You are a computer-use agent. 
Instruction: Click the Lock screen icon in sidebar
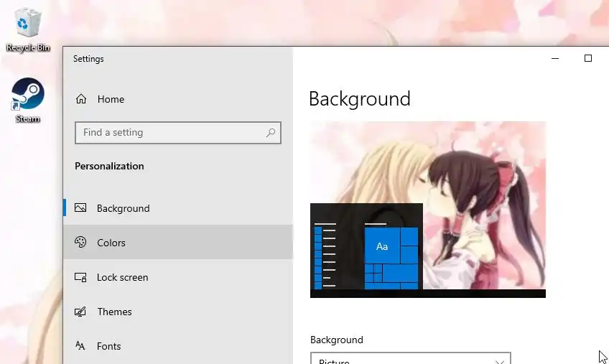tap(80, 277)
